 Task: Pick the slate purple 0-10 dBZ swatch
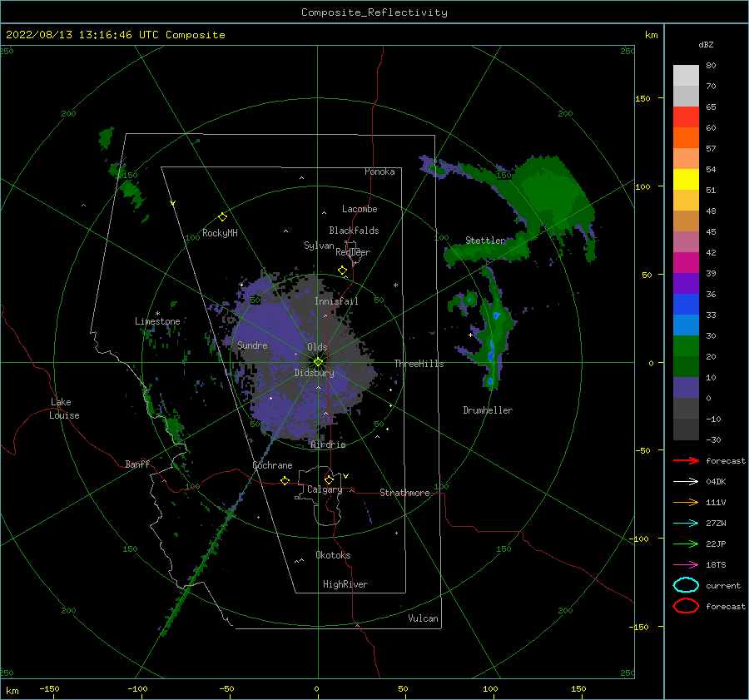coord(686,388)
